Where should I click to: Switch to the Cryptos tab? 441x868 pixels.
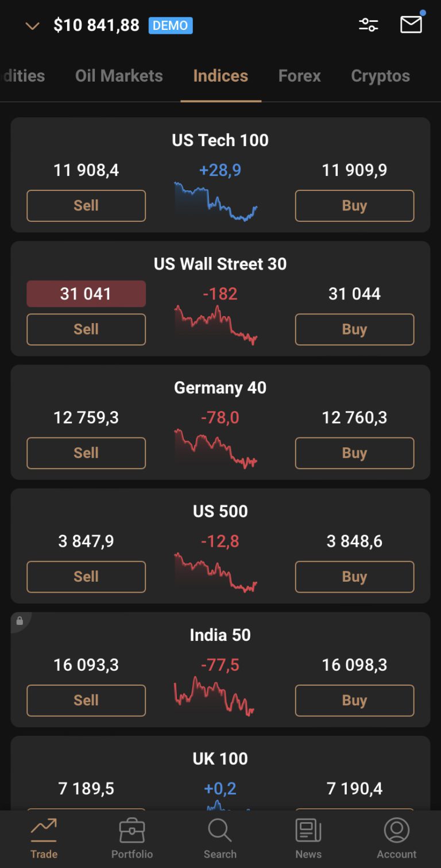[x=381, y=76]
